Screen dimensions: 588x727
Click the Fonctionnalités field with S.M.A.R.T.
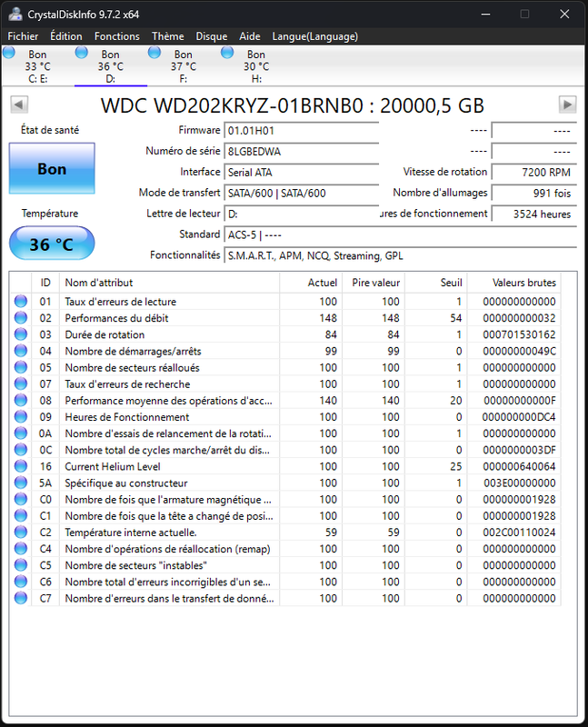point(400,256)
